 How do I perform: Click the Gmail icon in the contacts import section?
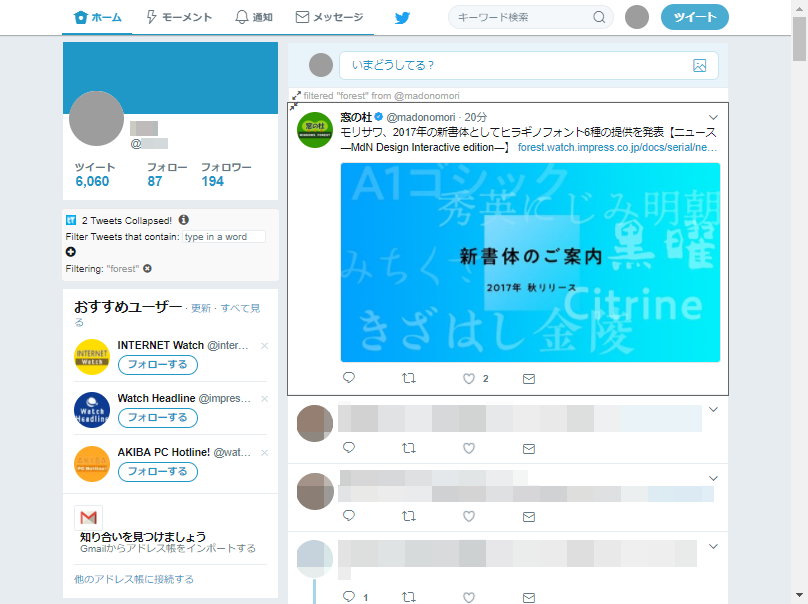[x=91, y=517]
